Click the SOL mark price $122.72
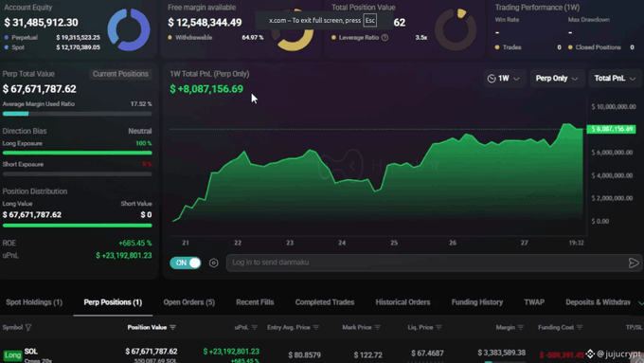Screen dimensions: 644x363 [x=368, y=355]
